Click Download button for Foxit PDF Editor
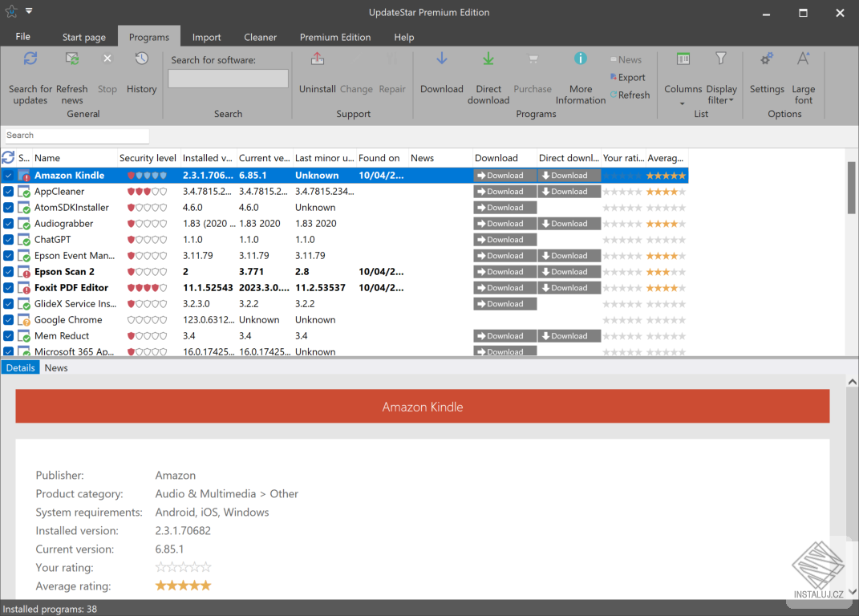This screenshot has height=616, width=859. (504, 287)
